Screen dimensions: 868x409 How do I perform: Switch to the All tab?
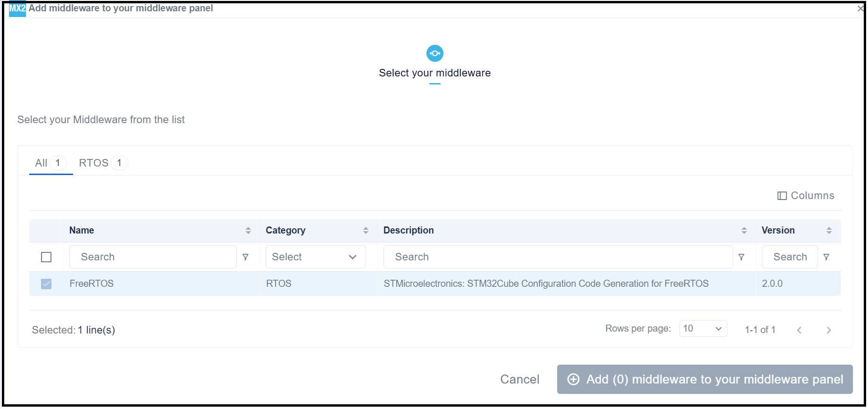(42, 163)
